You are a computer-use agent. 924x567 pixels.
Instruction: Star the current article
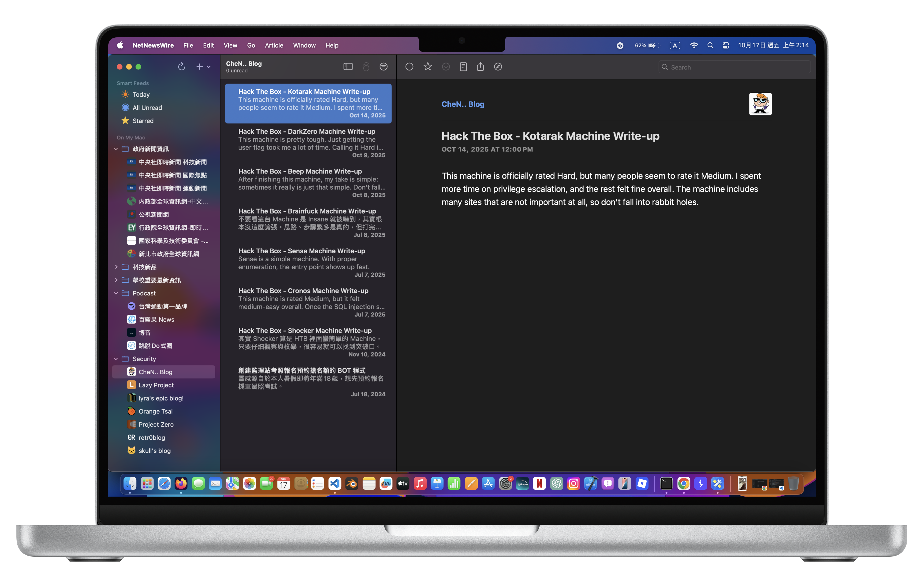coord(428,67)
